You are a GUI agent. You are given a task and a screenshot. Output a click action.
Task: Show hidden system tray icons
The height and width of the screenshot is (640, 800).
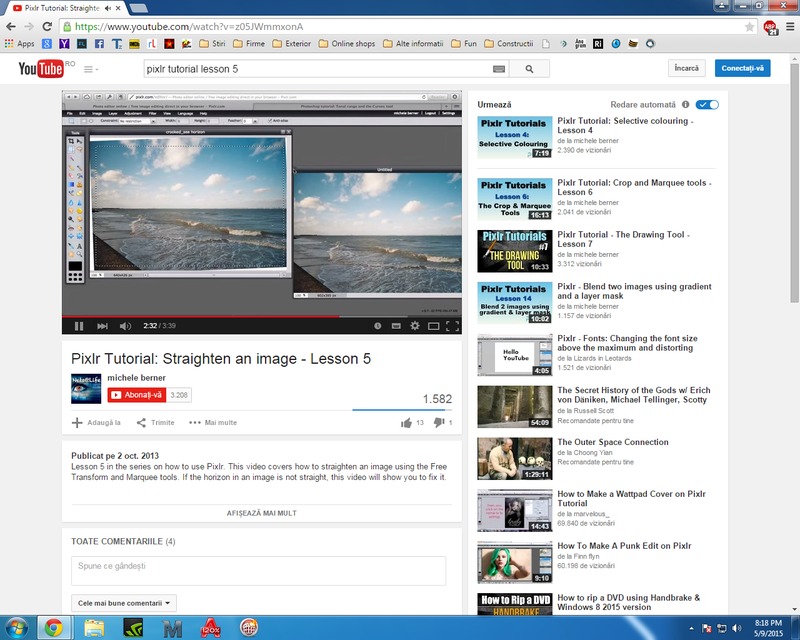click(691, 628)
